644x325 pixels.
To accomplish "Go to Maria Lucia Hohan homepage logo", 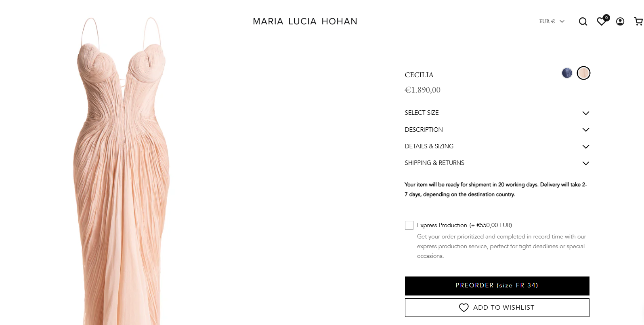I will [x=305, y=21].
